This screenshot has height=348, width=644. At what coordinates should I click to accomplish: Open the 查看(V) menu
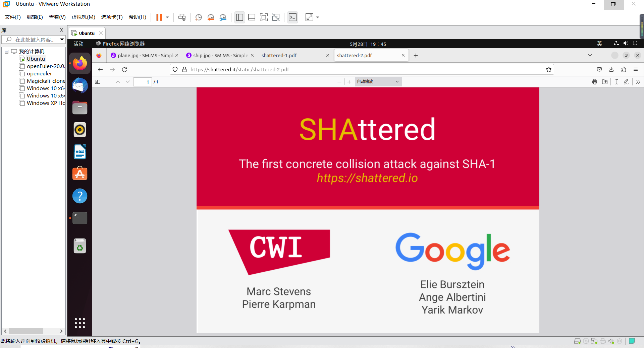point(57,17)
